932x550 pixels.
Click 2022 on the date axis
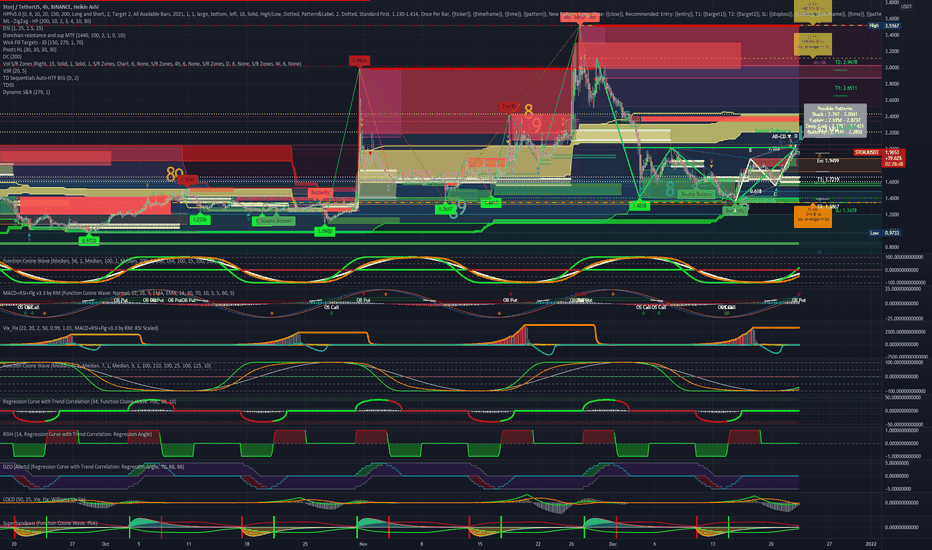(871, 543)
